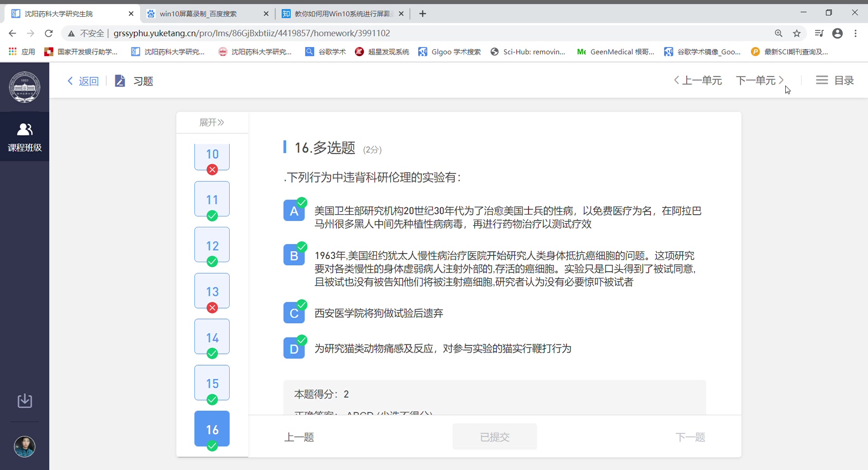Select question 16 in the list
The image size is (868, 470).
[212, 429]
